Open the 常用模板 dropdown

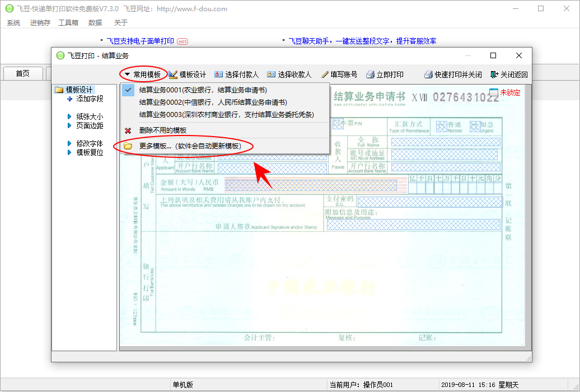(x=143, y=75)
